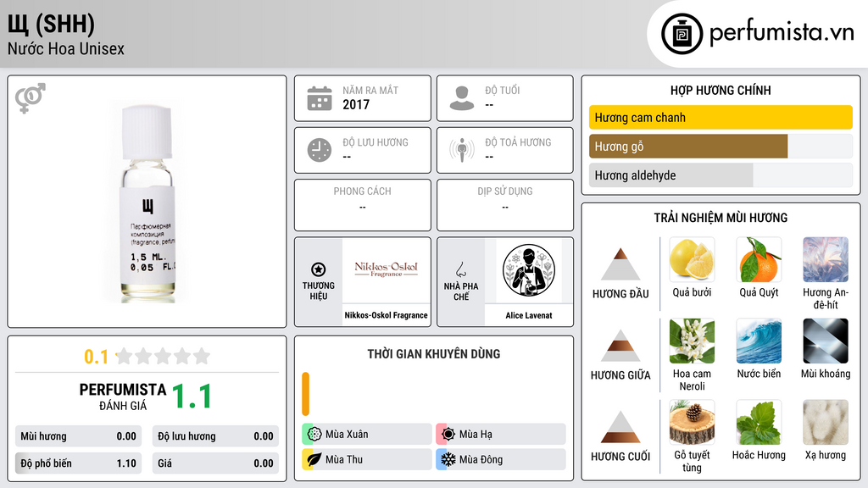Open the Nước biển note image

click(759, 341)
